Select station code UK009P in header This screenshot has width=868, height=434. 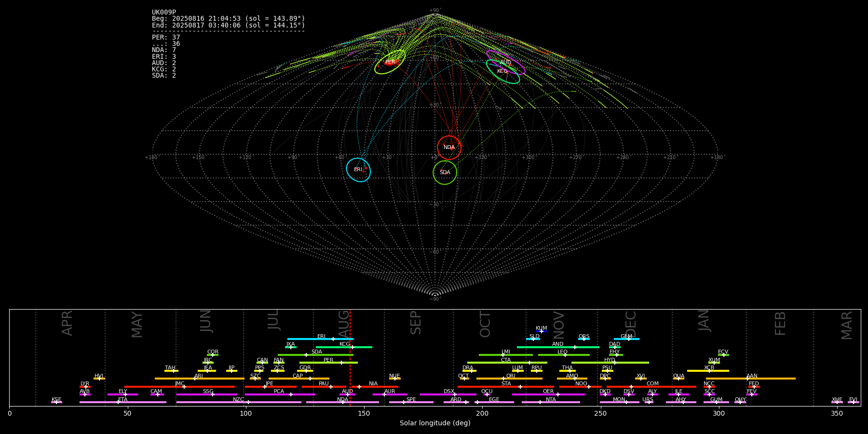(x=164, y=13)
